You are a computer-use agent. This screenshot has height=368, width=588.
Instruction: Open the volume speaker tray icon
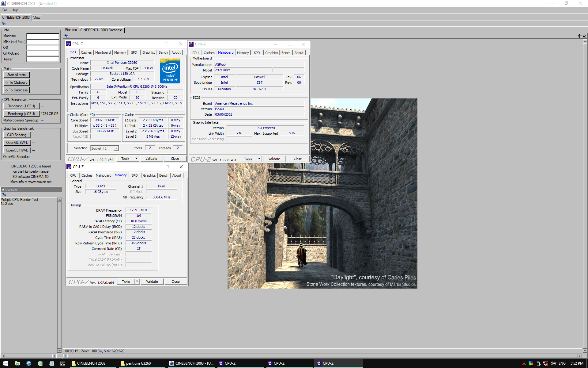coord(553,363)
